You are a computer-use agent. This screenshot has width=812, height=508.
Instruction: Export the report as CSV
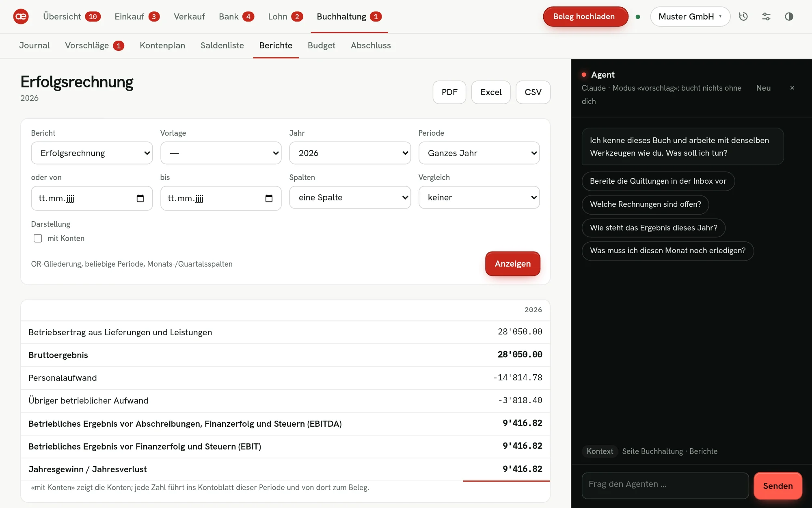pyautogui.click(x=533, y=92)
